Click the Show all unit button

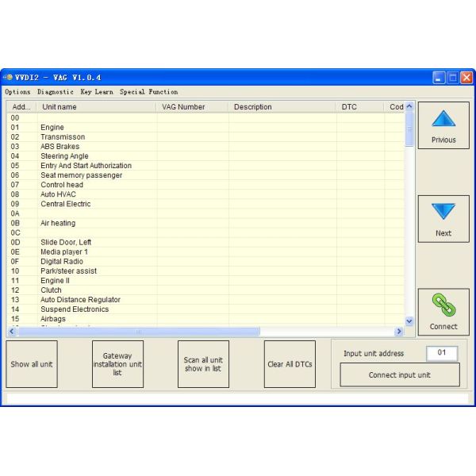pyautogui.click(x=32, y=364)
